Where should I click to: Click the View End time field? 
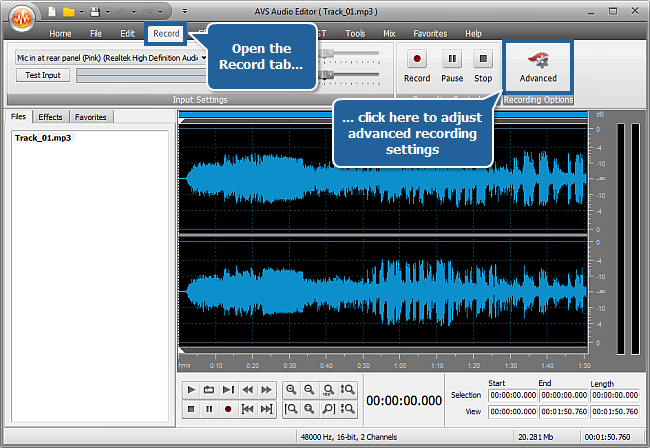[x=564, y=412]
